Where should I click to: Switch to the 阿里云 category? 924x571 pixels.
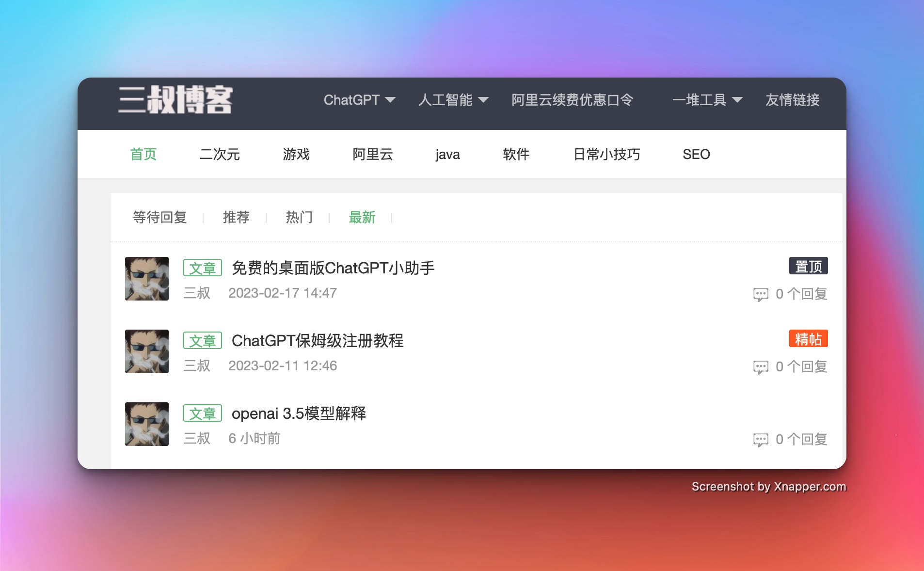click(x=373, y=154)
